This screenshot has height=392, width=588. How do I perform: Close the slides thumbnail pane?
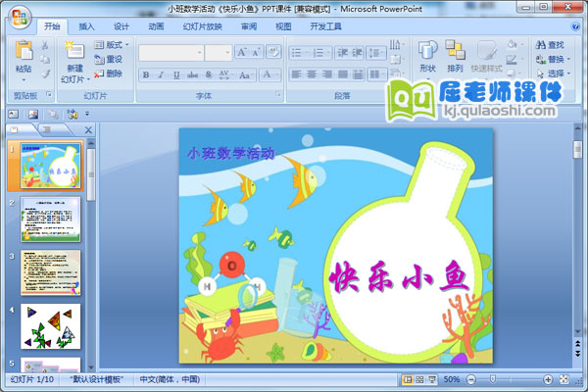pyautogui.click(x=88, y=130)
